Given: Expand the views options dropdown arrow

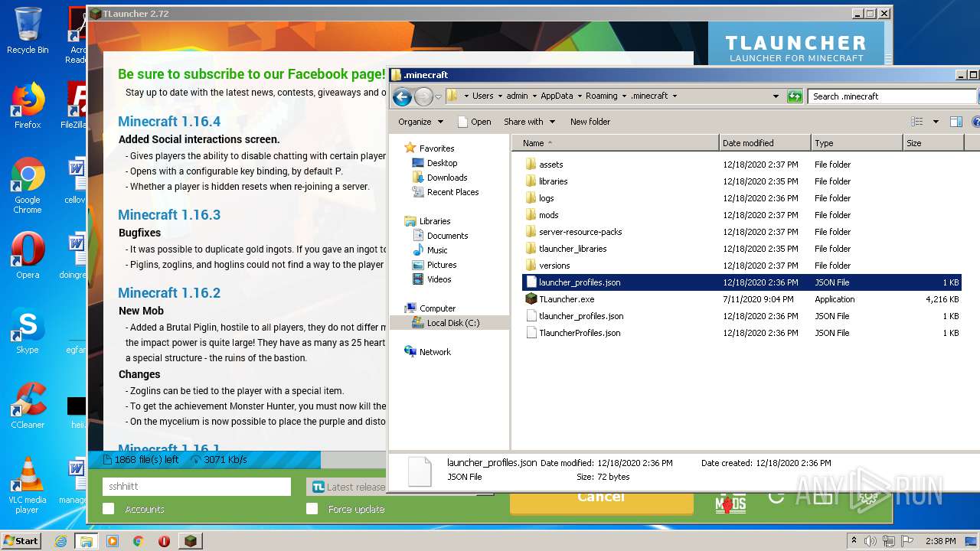Looking at the screenshot, I should [x=936, y=122].
